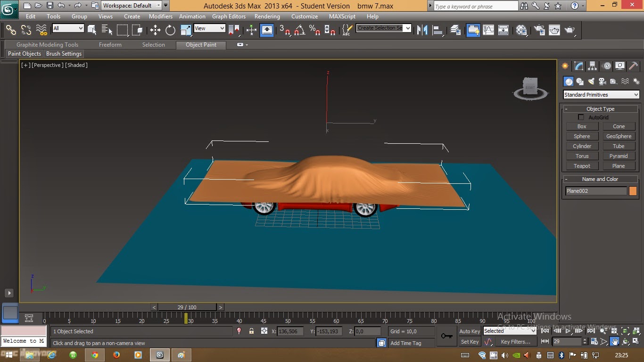Switch to the Freeform ribbon tab
This screenshot has width=644, height=362.
click(x=110, y=45)
